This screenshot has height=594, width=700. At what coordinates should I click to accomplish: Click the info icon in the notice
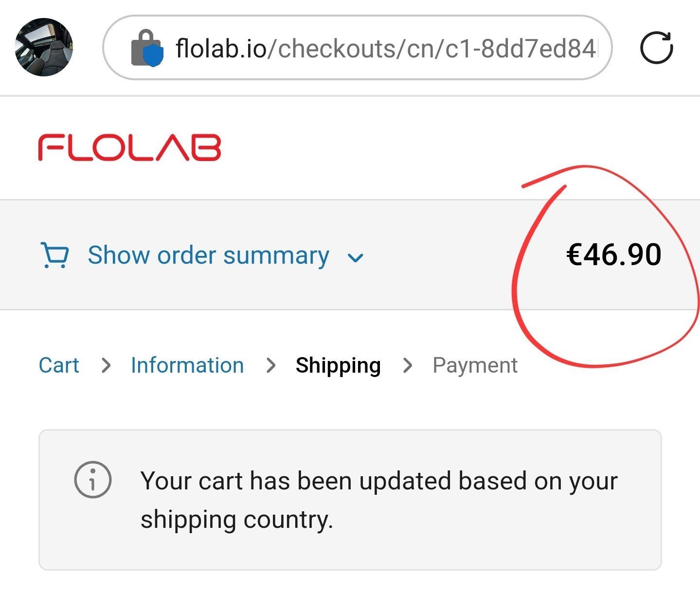(x=92, y=479)
